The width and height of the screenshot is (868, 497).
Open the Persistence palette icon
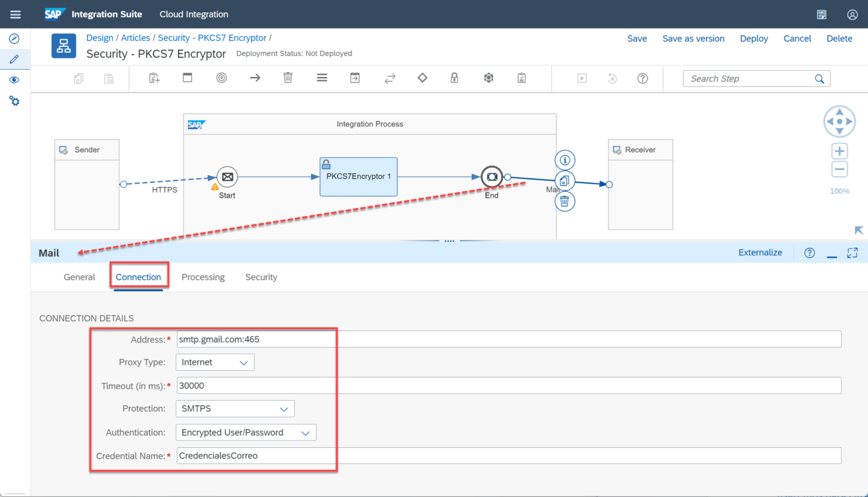point(489,78)
